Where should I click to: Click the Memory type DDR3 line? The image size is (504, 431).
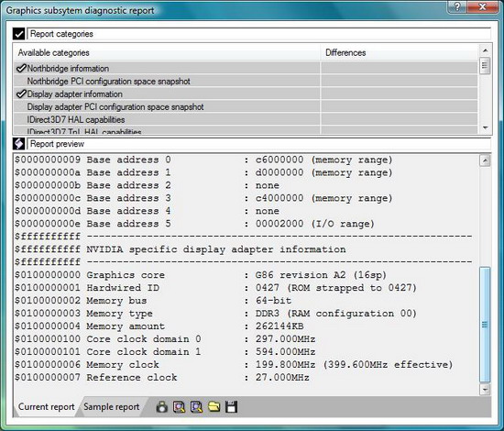[x=215, y=314]
